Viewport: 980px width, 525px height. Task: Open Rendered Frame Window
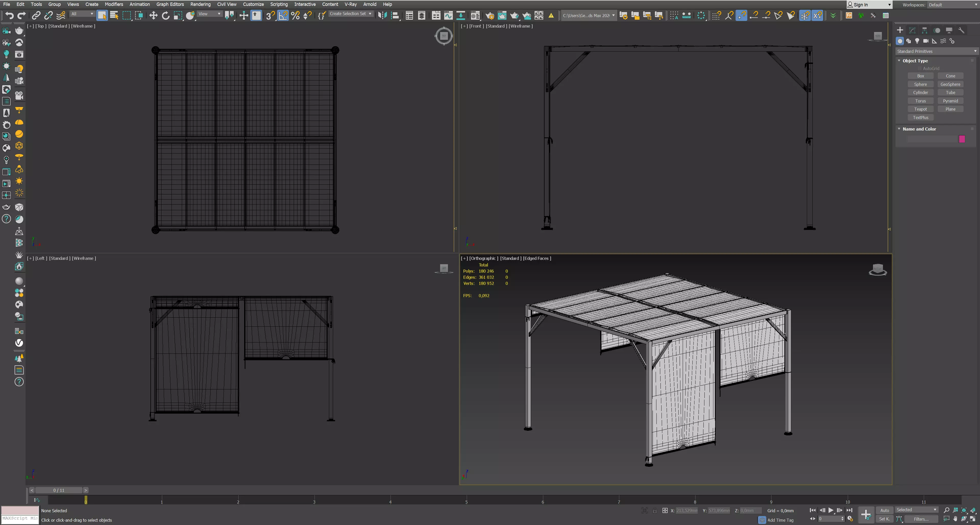point(502,15)
